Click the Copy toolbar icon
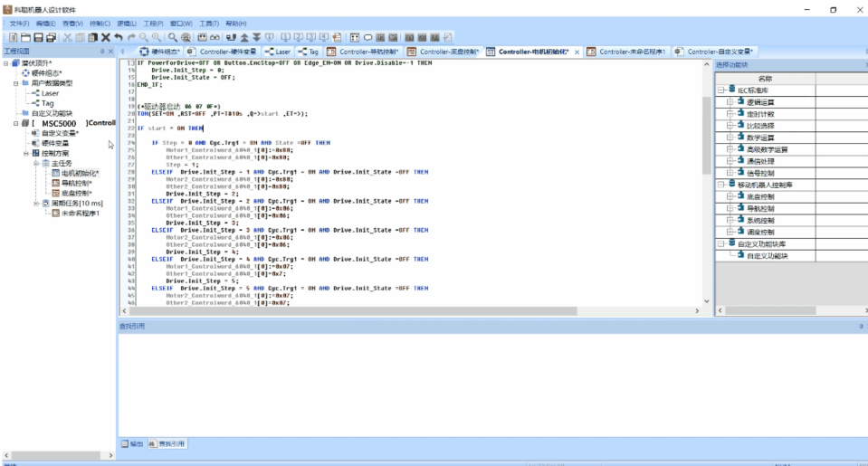The image size is (868, 466). [80, 38]
